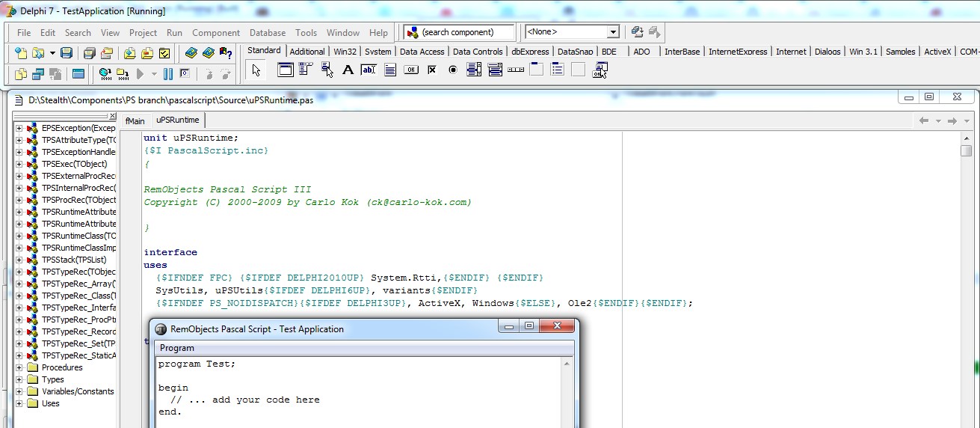Open the Run menu

174,33
